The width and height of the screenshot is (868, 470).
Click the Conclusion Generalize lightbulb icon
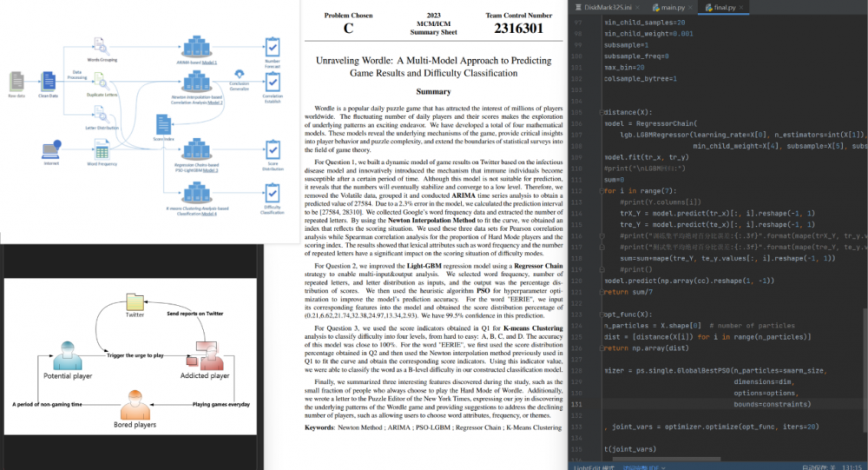(240, 74)
